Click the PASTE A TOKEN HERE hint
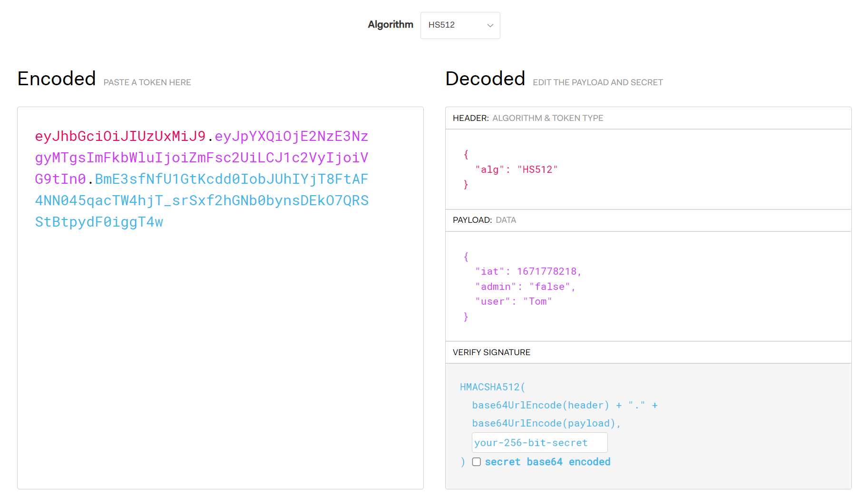 (x=147, y=82)
